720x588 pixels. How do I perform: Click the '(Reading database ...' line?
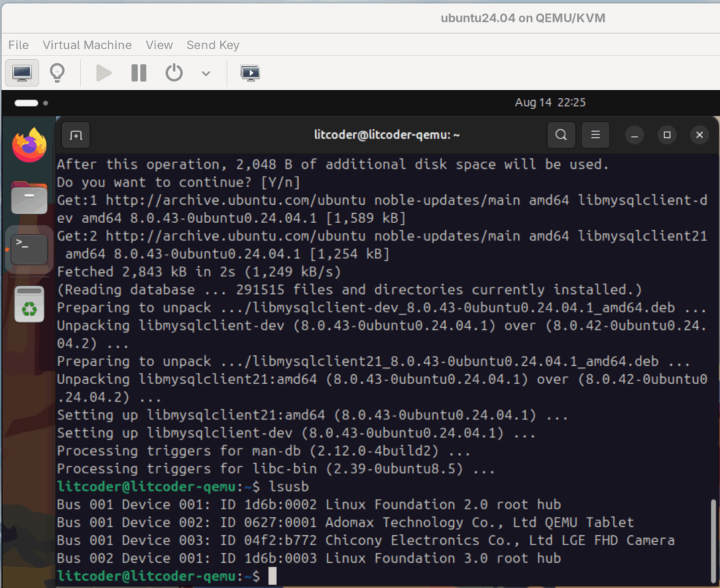[349, 289]
